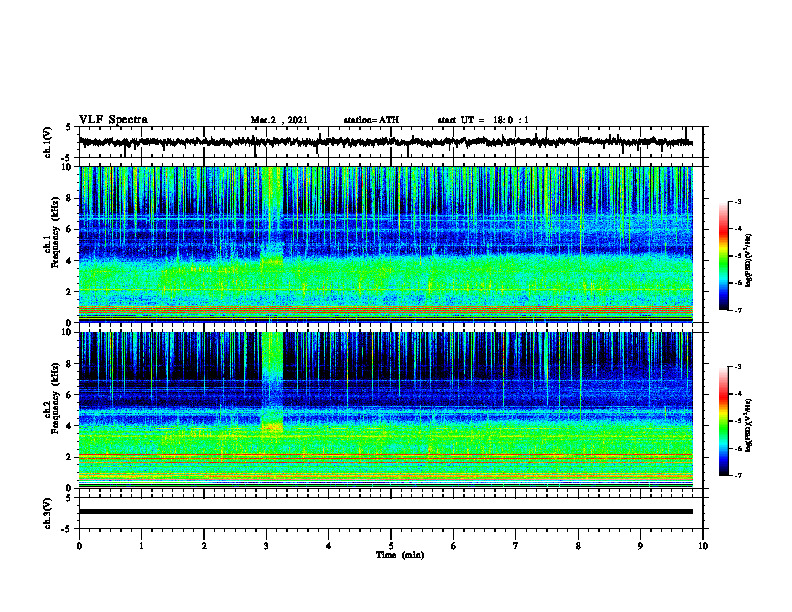Viewport: 792px width, 612px height.
Task: Select the "start UT = 18:0 :1" text
Action: (483, 120)
